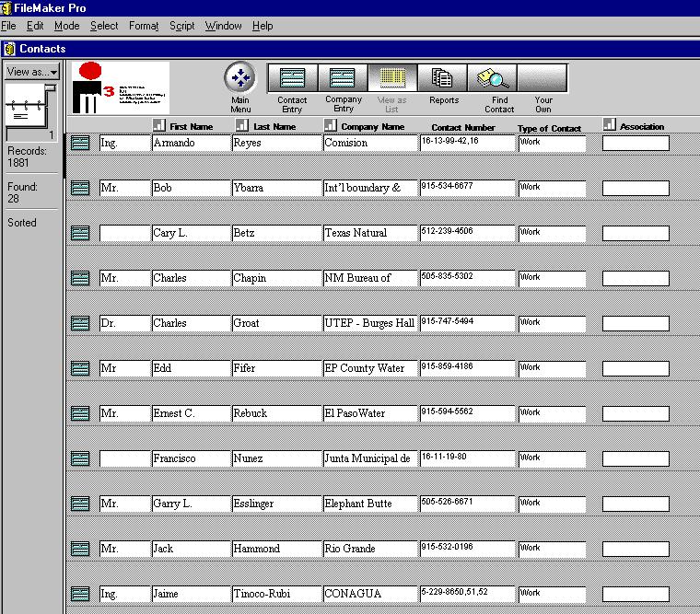Image resolution: width=700 pixels, height=614 pixels.
Task: Open record icon for Armando Reyes
Action: coord(80,143)
